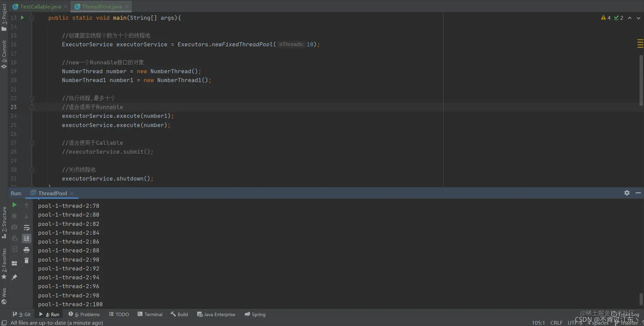Pin the ThreadPool run tab
Viewport: 644px width, 326px height.
14,277
